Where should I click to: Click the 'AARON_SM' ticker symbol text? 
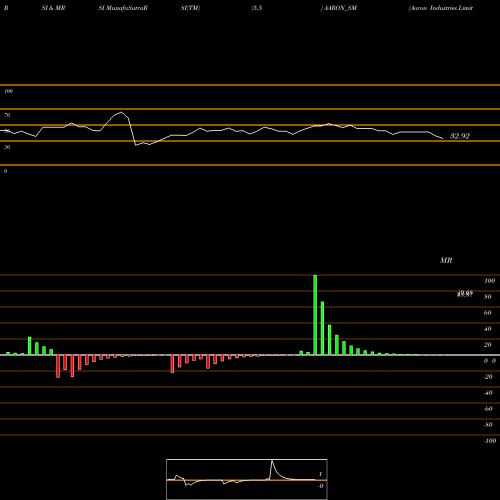tap(339, 8)
